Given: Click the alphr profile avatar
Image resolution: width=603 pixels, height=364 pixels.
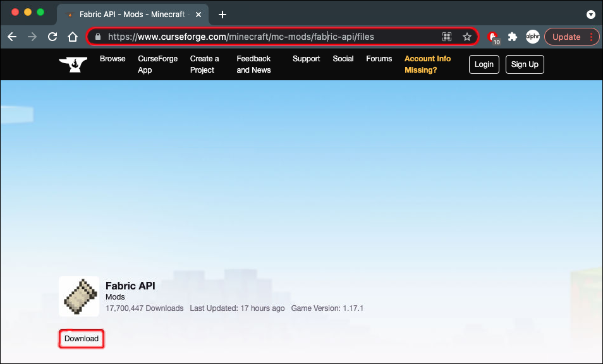Looking at the screenshot, I should [533, 37].
